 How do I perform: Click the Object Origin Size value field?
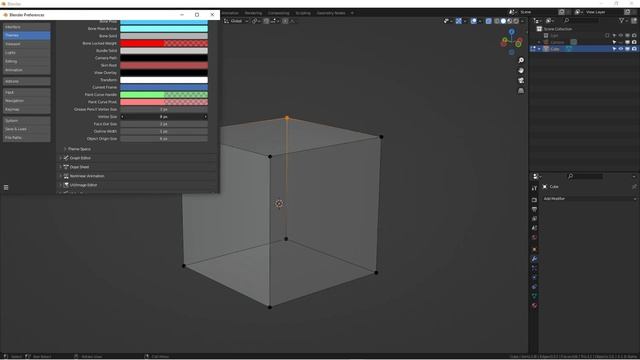coord(164,139)
